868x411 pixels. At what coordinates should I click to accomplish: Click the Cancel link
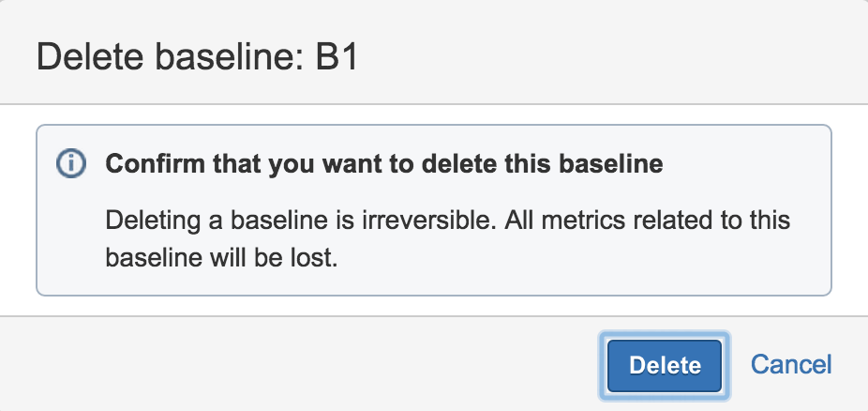coord(791,364)
